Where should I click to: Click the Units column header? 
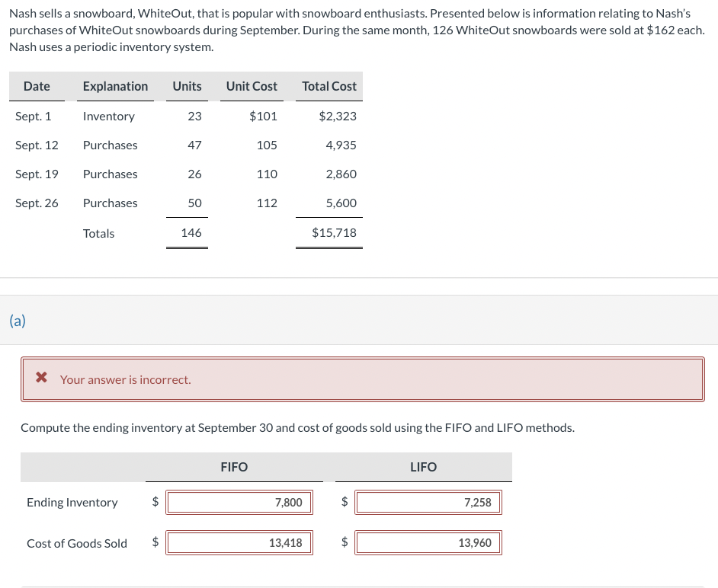[x=187, y=86]
